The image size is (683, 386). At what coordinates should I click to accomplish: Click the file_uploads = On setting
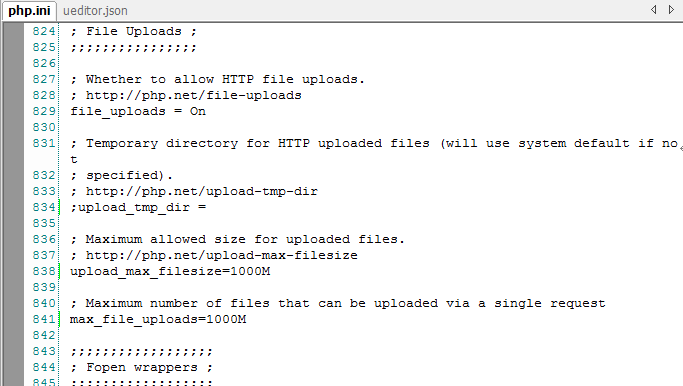pos(138,112)
